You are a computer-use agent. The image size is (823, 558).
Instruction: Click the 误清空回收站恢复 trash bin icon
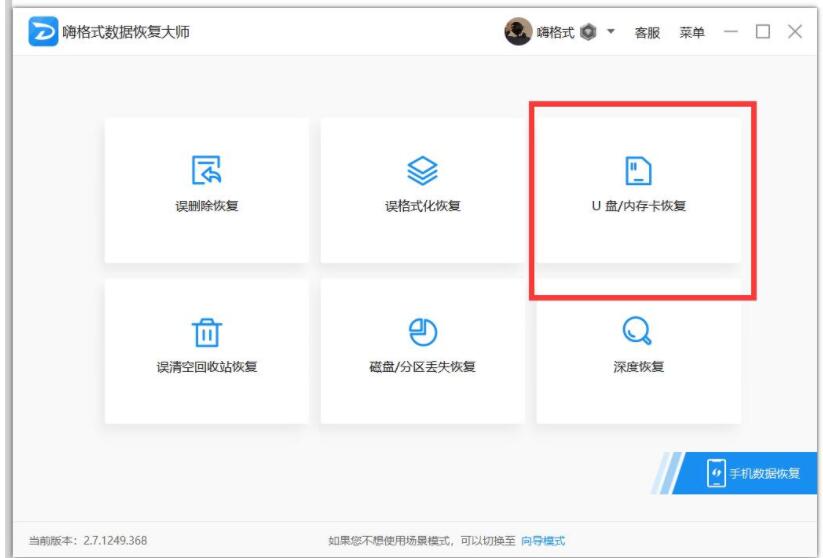click(x=206, y=332)
